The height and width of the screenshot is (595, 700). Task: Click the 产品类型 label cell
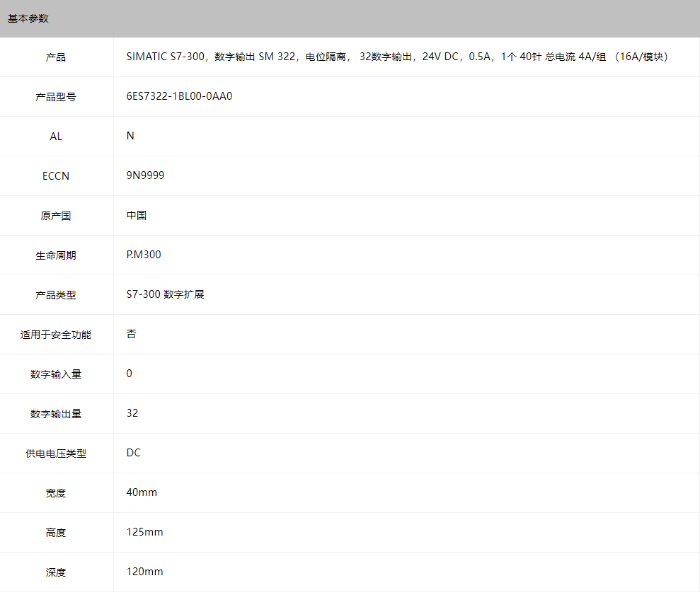click(x=56, y=295)
